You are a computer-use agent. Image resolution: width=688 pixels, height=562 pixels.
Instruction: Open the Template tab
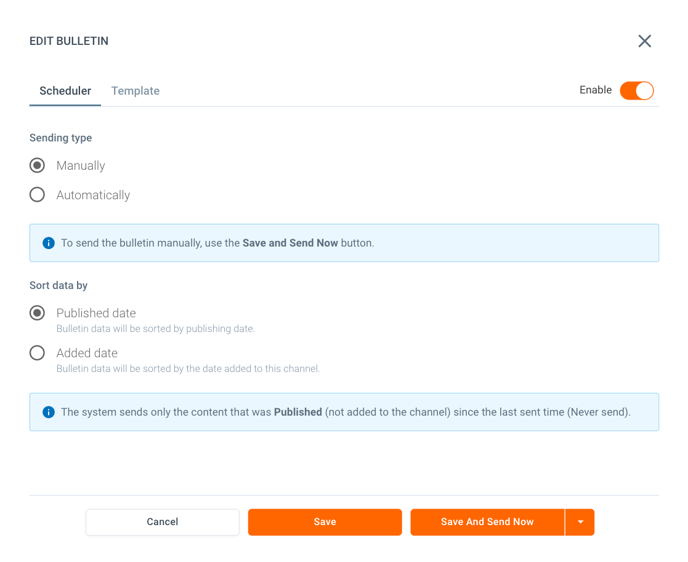pyautogui.click(x=135, y=91)
